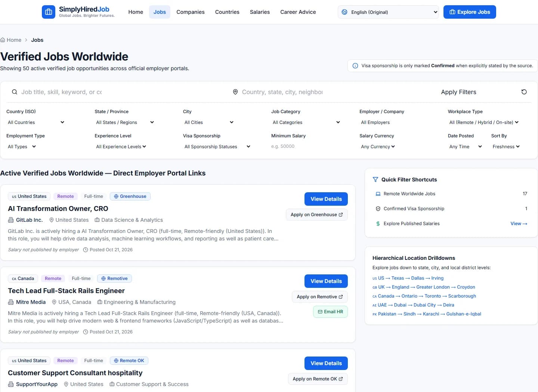Open the language selector English (Original)
Screen dimensions: 538x392
pyautogui.click(x=389, y=12)
